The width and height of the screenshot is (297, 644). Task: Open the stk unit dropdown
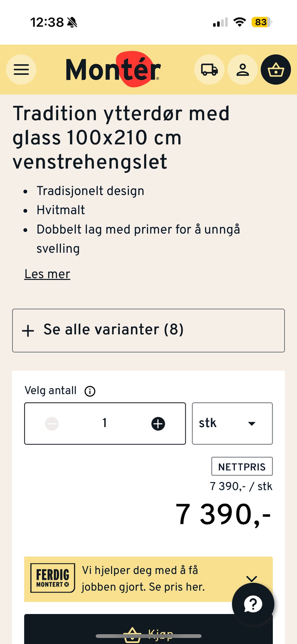click(x=232, y=423)
